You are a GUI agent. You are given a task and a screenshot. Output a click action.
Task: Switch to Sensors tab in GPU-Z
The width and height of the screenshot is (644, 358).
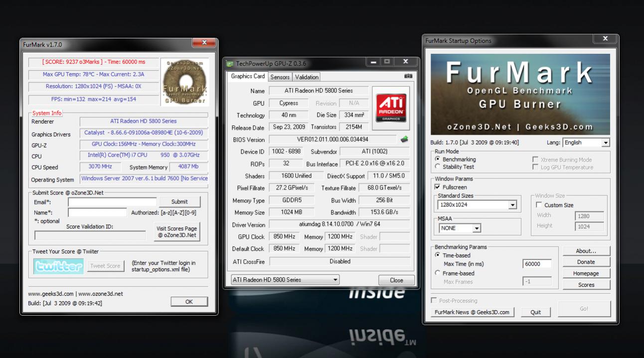pos(280,77)
